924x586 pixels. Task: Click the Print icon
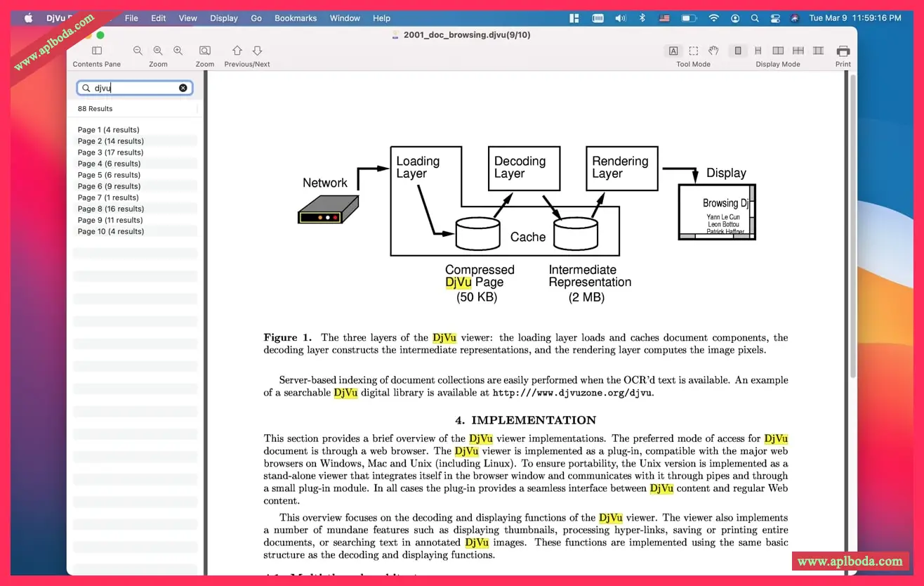(843, 51)
